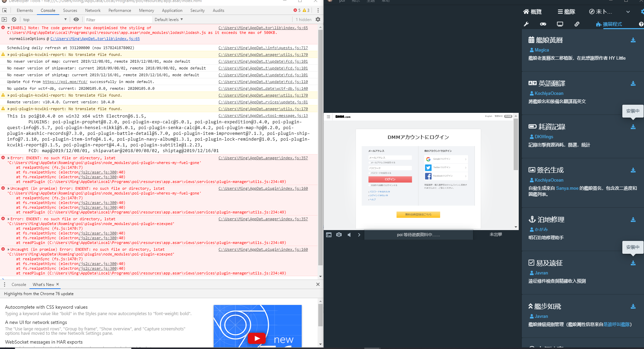Select the inspect element cursor icon in DevTools

click(4, 11)
